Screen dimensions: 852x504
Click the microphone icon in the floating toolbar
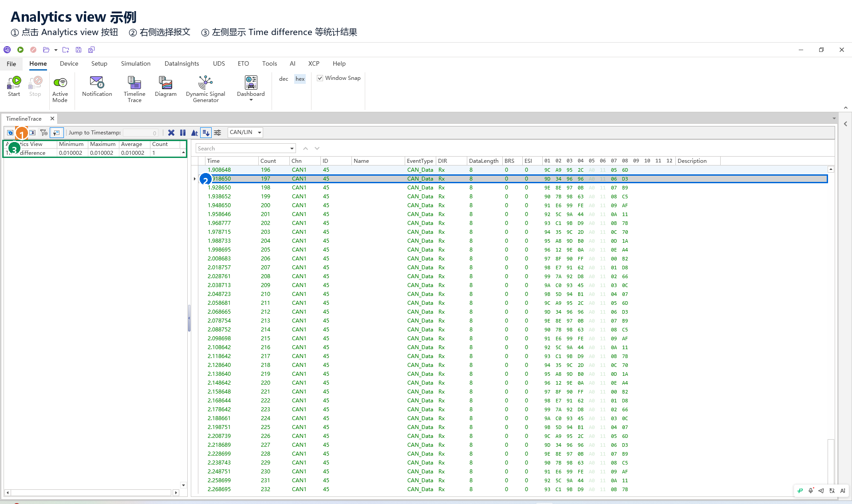point(811,491)
